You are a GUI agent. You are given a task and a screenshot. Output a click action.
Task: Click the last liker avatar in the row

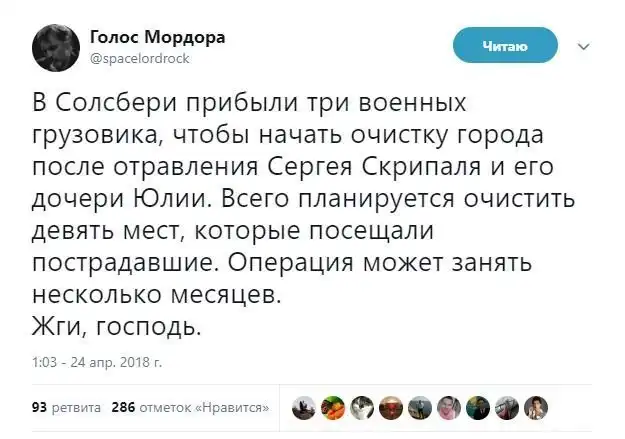pyautogui.click(x=537, y=407)
